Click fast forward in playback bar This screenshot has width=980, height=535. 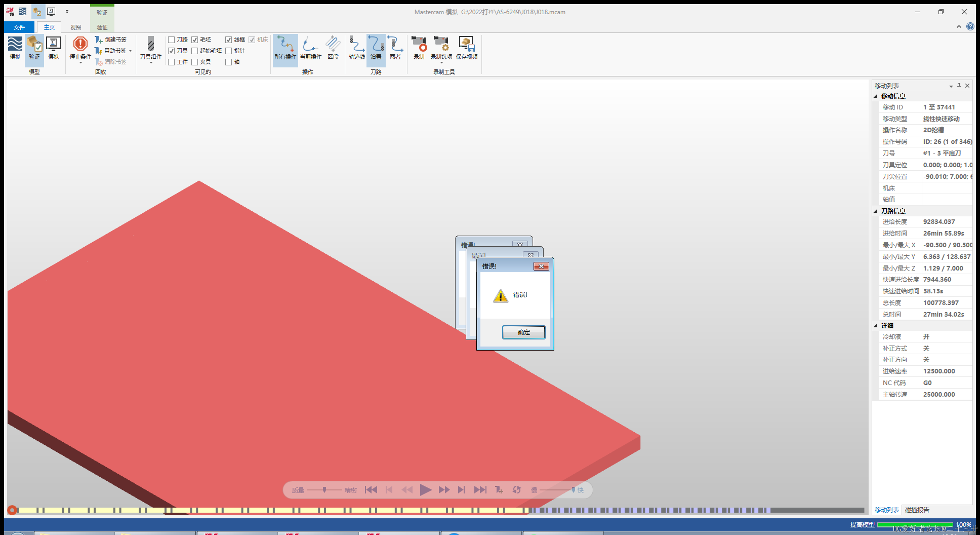pos(444,489)
